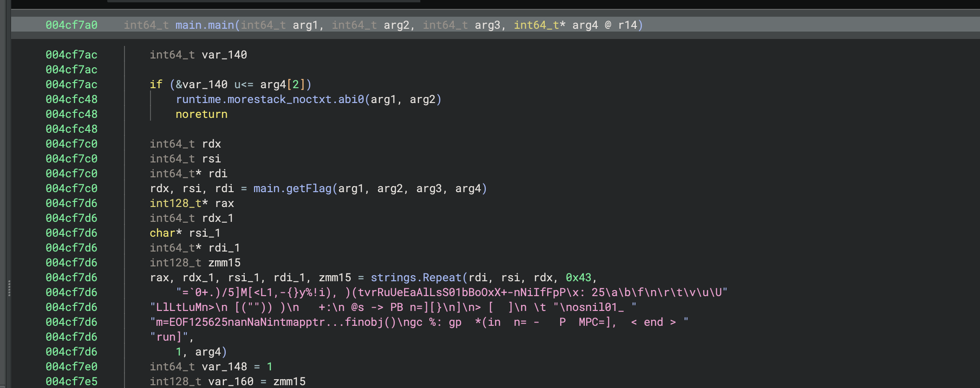Screen dimensions: 980x388
Task: Click zmm15 on the var_160 assignment line
Action: pyautogui.click(x=289, y=382)
